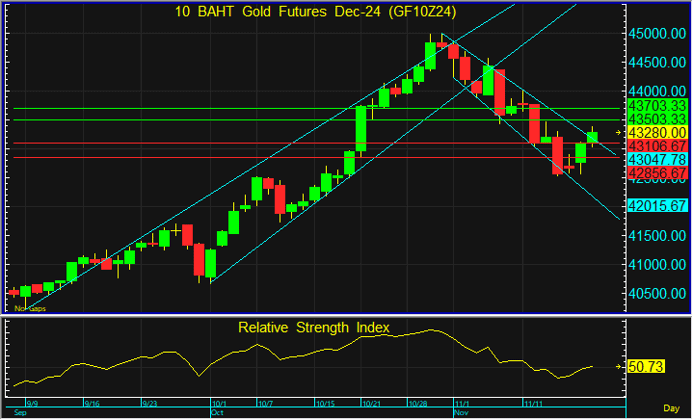This screenshot has height=420, width=693.
Task: Select the red 43106.67 price label
Action: (x=656, y=146)
